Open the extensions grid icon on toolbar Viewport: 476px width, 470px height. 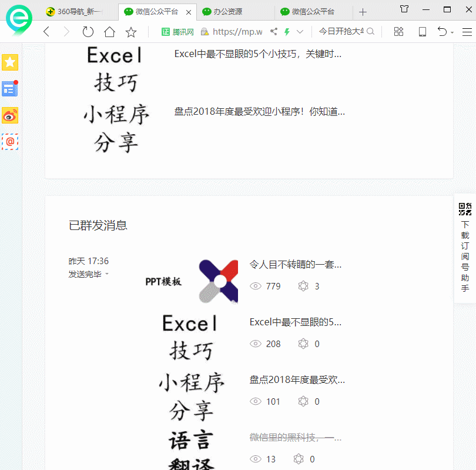tap(398, 31)
